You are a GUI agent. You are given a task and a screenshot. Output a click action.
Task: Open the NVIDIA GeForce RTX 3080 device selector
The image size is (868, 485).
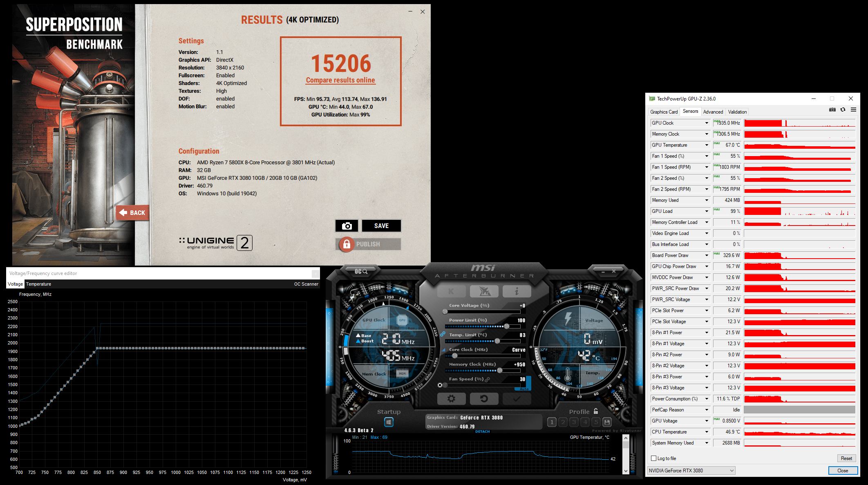[x=691, y=471]
